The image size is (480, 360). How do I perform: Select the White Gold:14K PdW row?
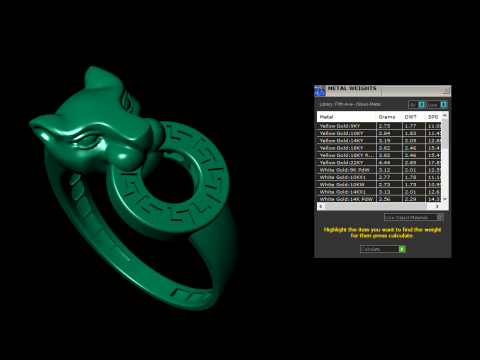click(x=379, y=199)
